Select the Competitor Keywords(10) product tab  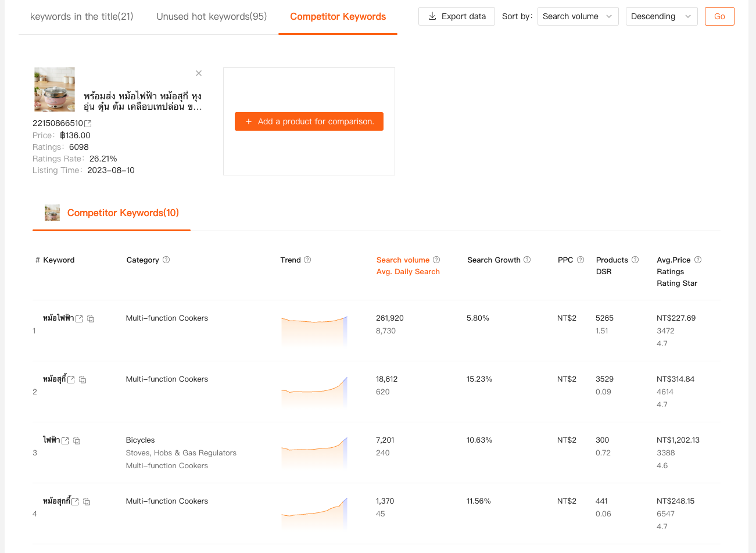click(112, 213)
